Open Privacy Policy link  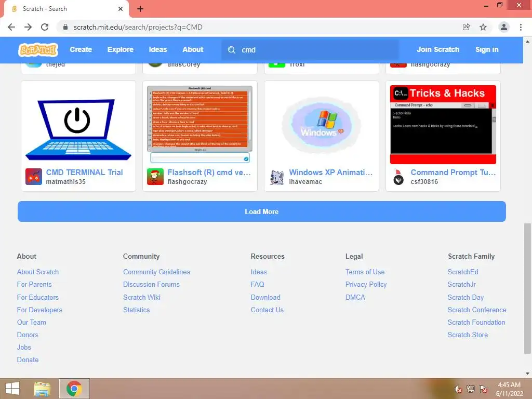(366, 284)
